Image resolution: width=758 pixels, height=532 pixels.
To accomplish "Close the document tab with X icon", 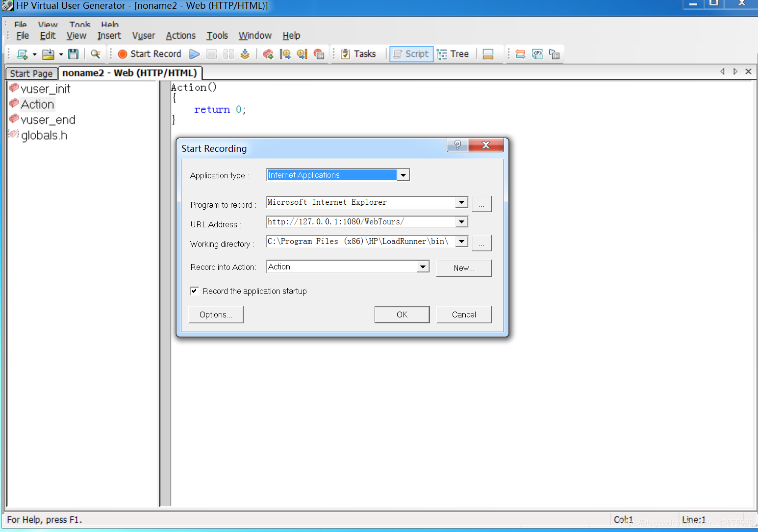I will (x=748, y=72).
